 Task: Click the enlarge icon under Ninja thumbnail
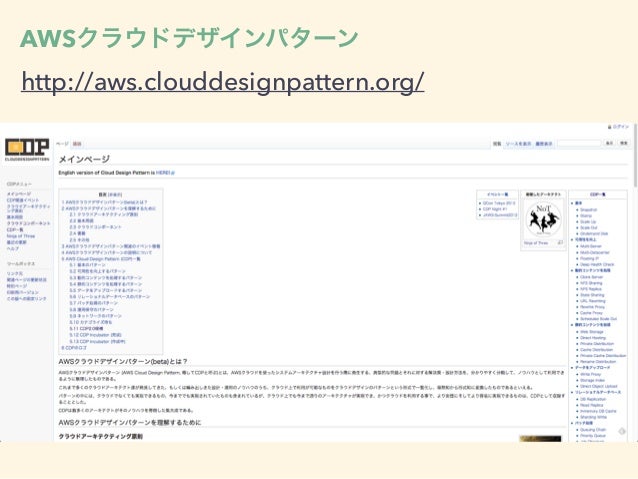560,243
